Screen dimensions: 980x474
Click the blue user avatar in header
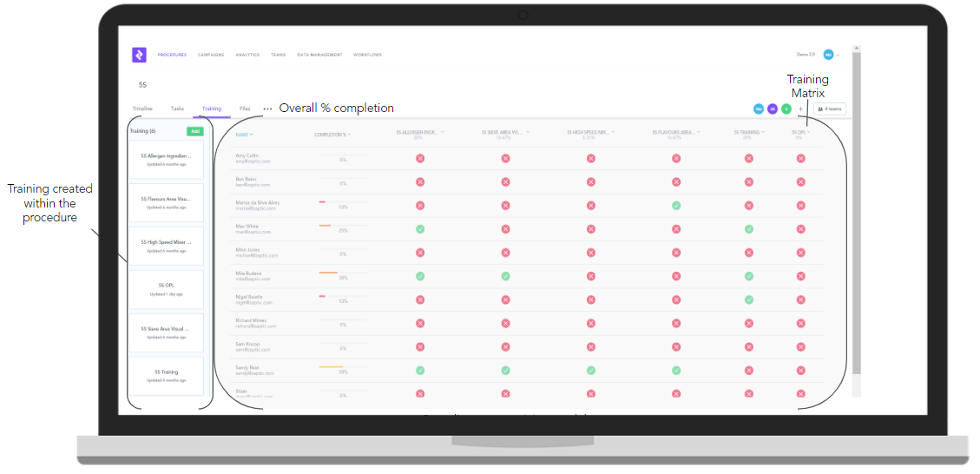[828, 55]
